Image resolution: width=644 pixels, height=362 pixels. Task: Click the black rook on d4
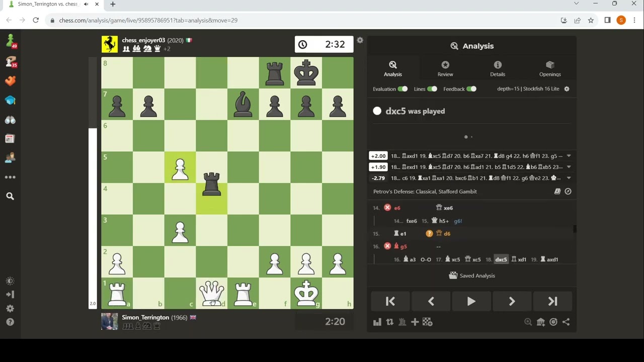tap(211, 183)
